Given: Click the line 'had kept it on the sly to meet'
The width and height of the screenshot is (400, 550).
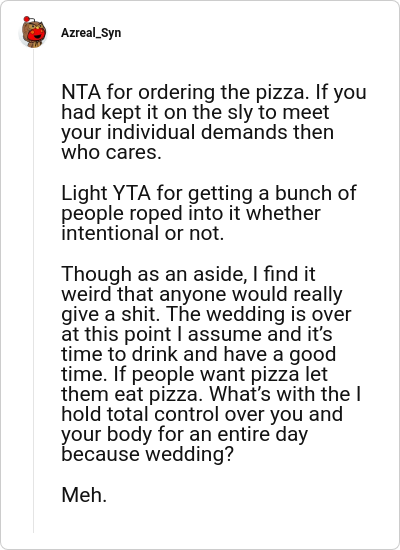Looking at the screenshot, I should (x=195, y=112).
